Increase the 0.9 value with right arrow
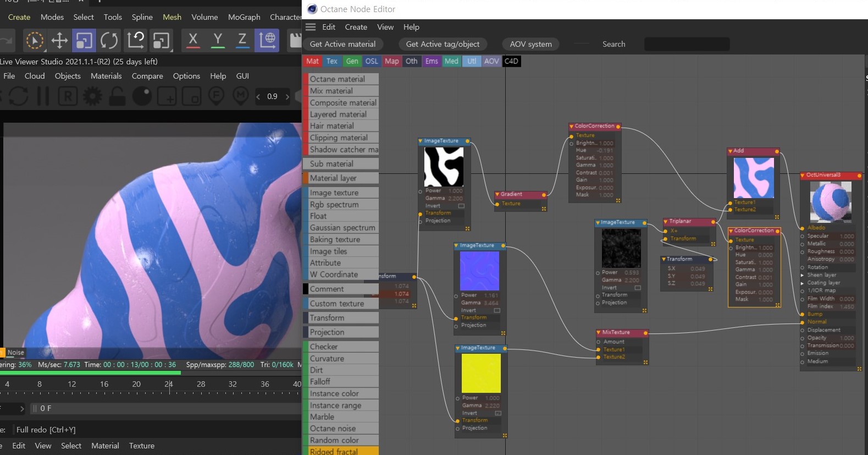Image resolution: width=868 pixels, height=455 pixels. click(287, 97)
